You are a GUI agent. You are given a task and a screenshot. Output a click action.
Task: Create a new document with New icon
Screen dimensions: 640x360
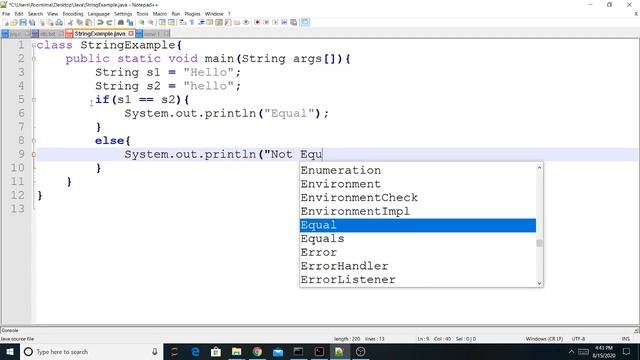[6, 22]
